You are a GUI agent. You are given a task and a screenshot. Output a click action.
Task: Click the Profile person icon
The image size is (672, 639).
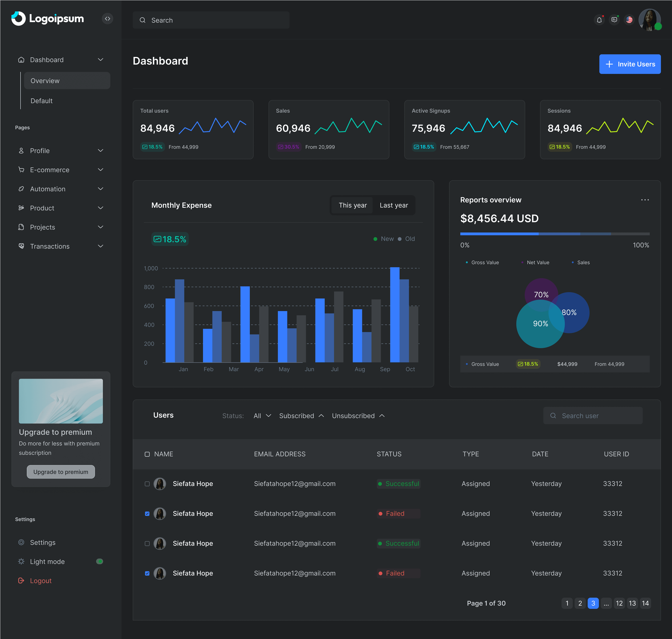tap(21, 151)
